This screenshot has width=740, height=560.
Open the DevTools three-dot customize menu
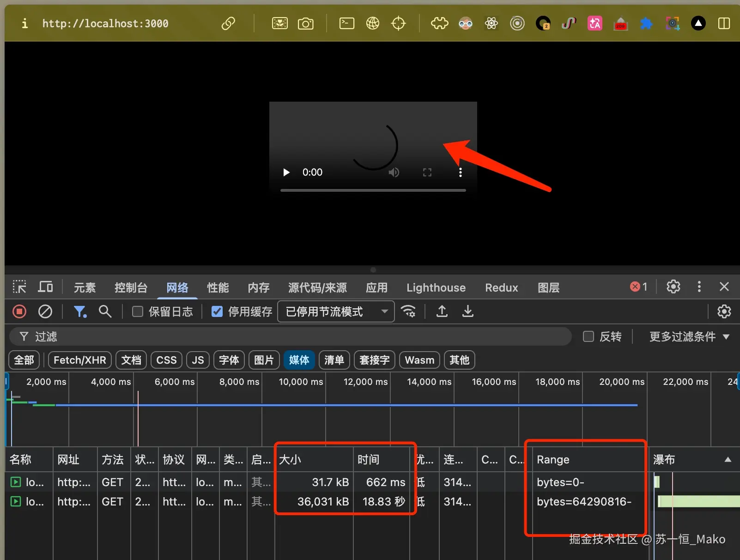(699, 287)
